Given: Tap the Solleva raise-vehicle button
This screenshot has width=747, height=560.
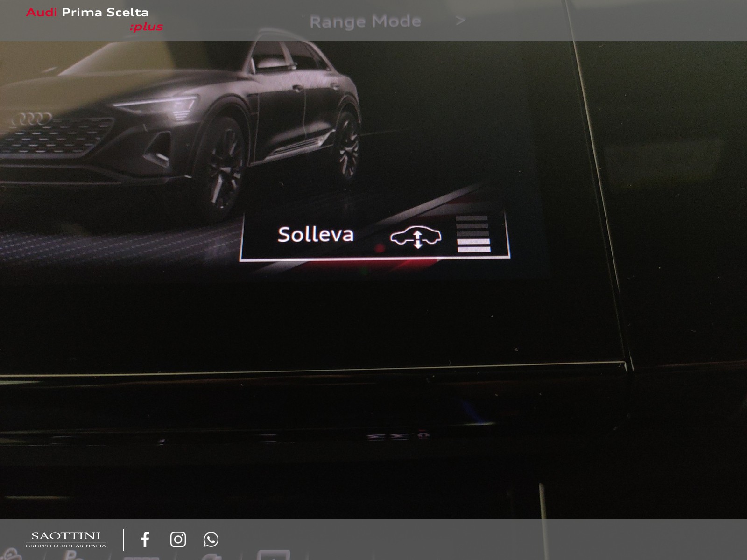Looking at the screenshot, I should pos(375,235).
